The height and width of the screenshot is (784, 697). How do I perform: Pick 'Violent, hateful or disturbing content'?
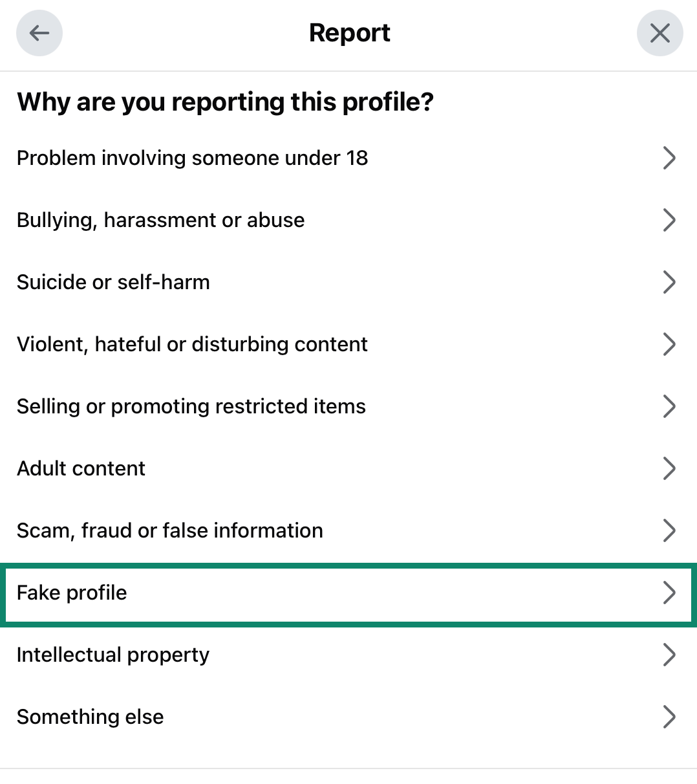pyautogui.click(x=192, y=344)
